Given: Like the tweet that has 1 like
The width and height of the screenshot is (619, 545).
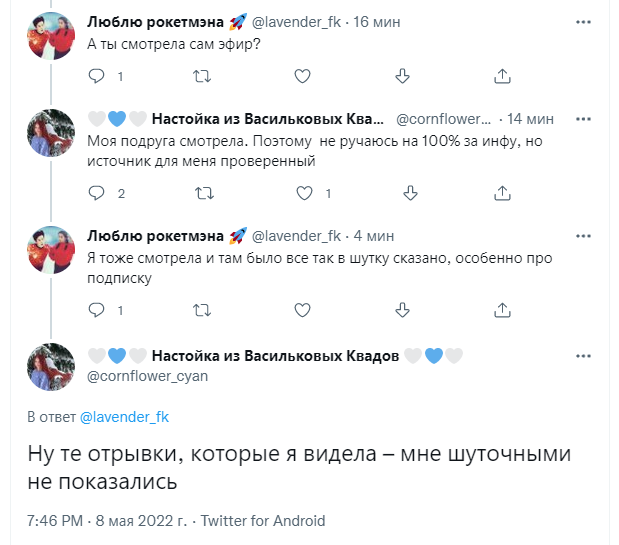Looking at the screenshot, I should click(303, 193).
